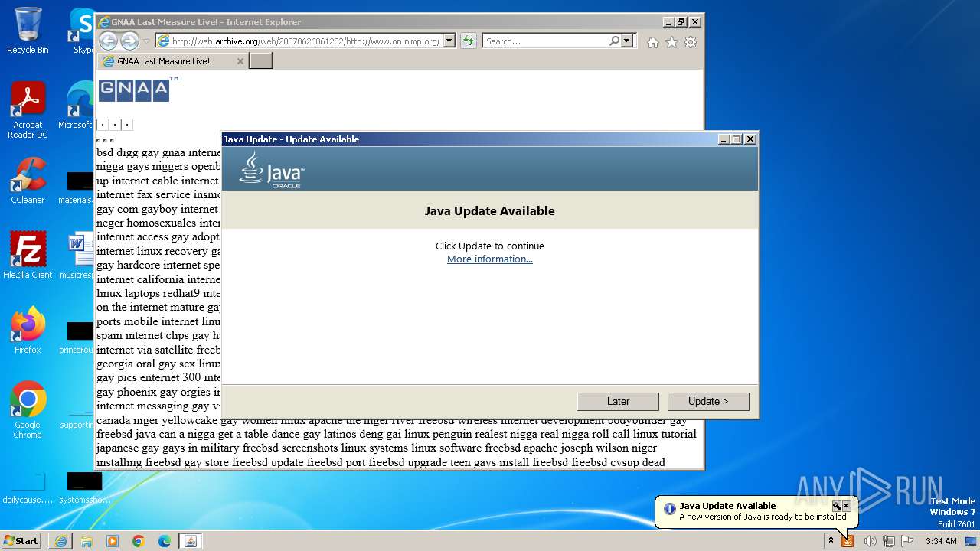Click the refresh page icon

[x=468, y=41]
